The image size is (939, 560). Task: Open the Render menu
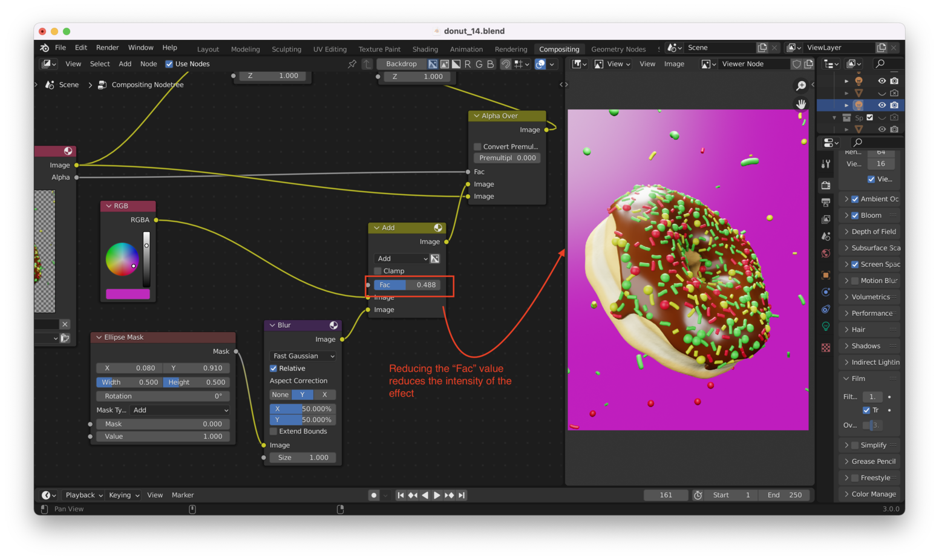pos(107,48)
